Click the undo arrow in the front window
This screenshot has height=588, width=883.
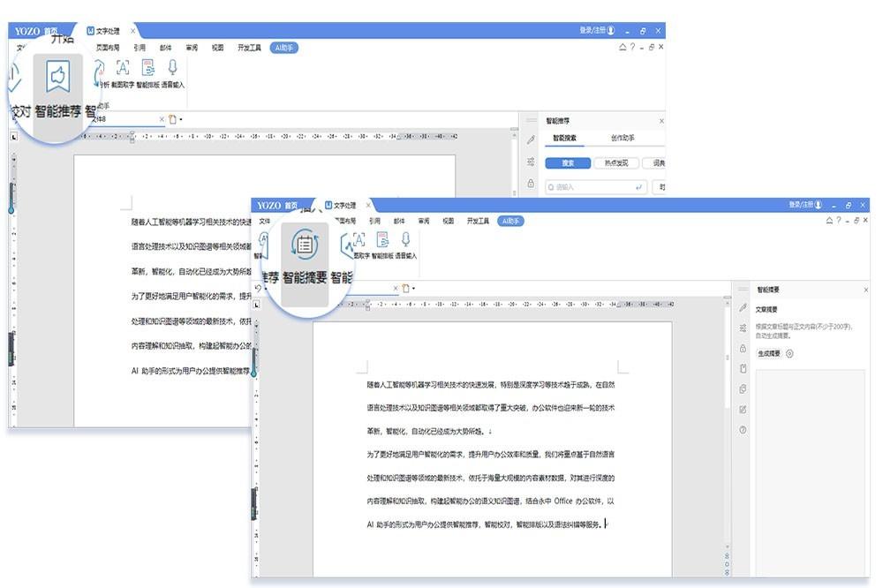258,289
